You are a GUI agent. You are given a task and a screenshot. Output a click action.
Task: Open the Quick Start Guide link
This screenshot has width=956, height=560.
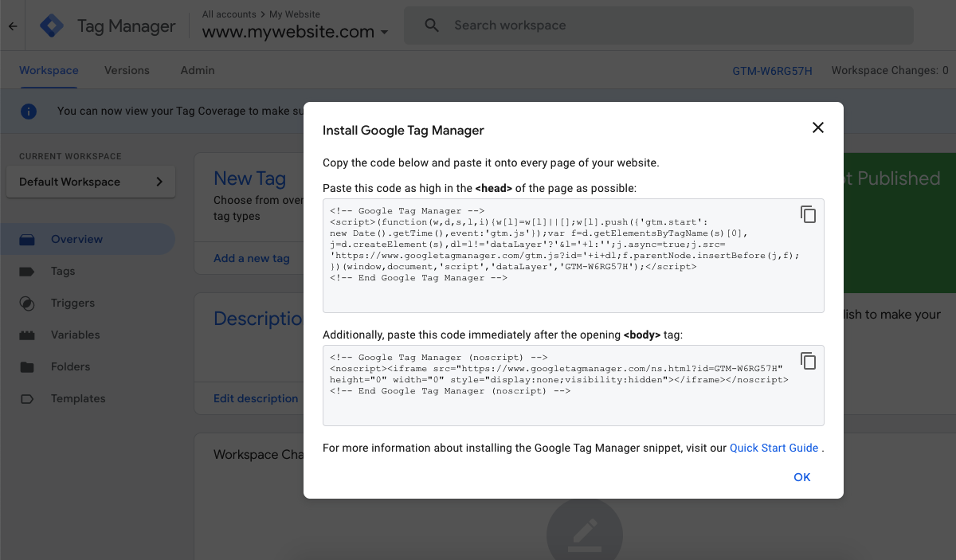(774, 448)
